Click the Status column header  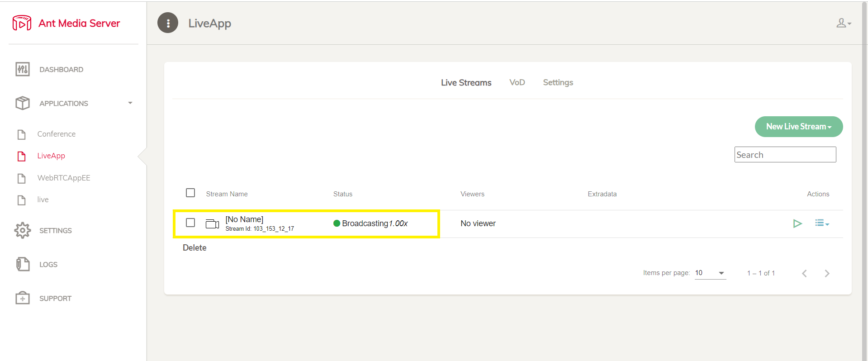point(343,194)
